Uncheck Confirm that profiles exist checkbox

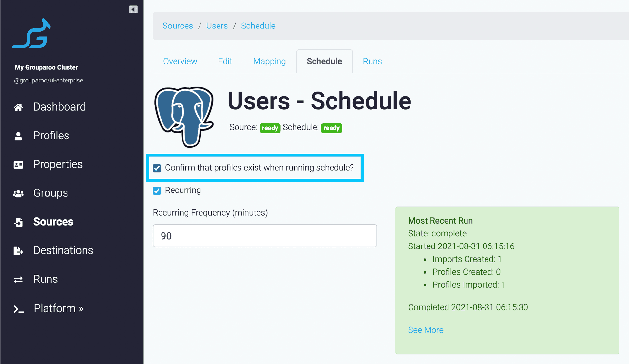click(x=157, y=168)
